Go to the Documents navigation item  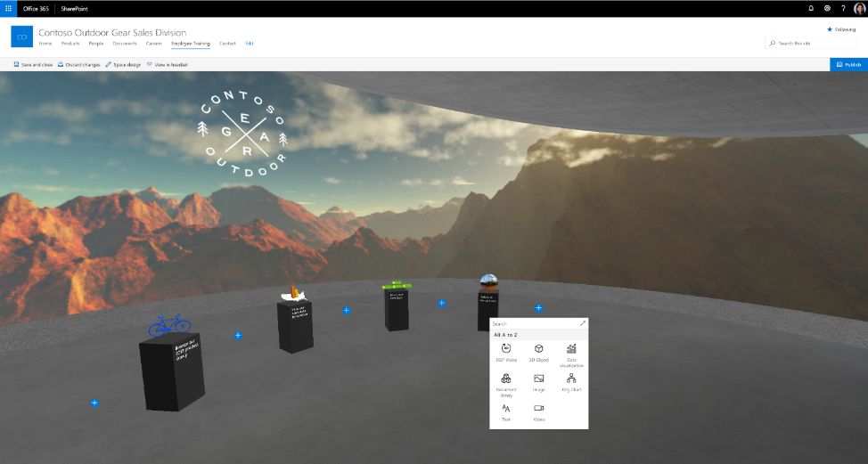point(125,43)
